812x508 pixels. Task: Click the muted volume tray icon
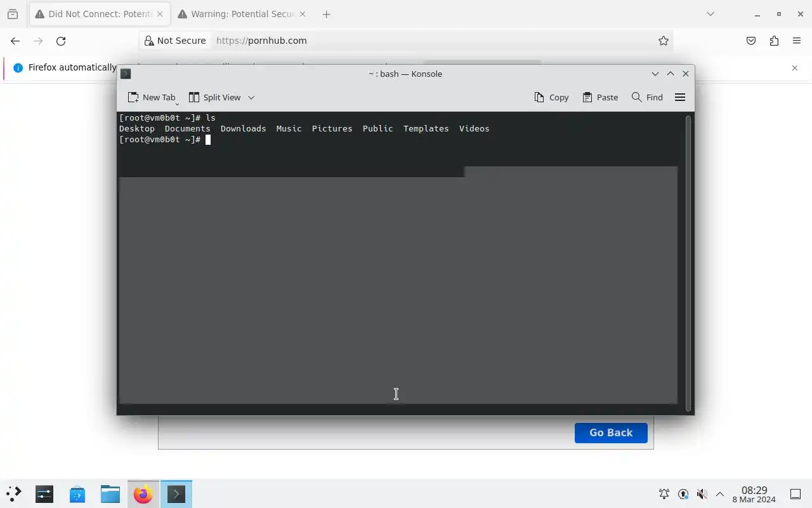(x=702, y=494)
